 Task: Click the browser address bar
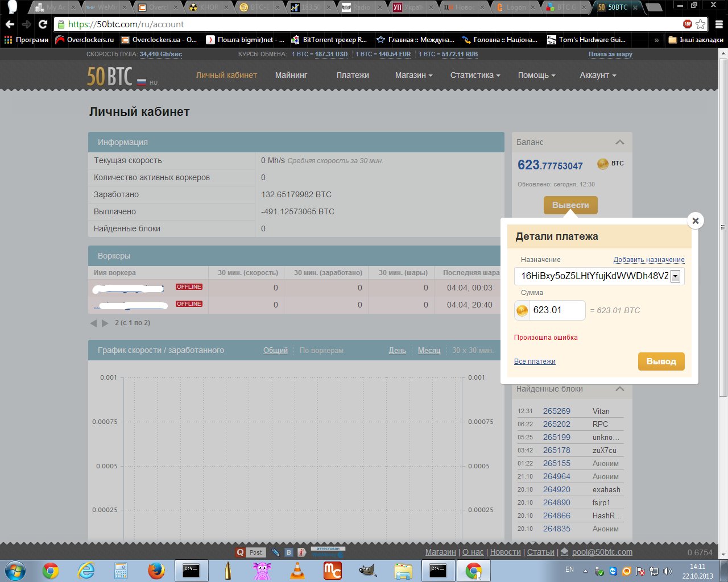click(369, 24)
